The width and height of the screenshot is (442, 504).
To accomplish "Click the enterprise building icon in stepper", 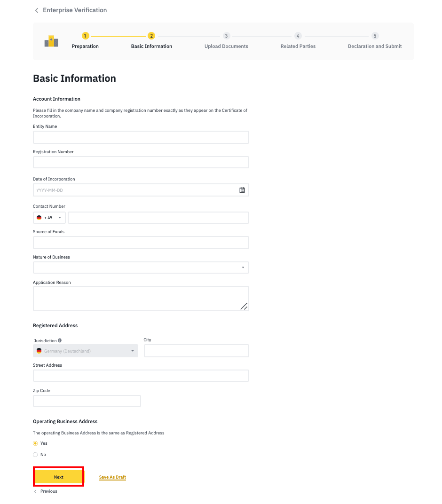I will click(51, 41).
